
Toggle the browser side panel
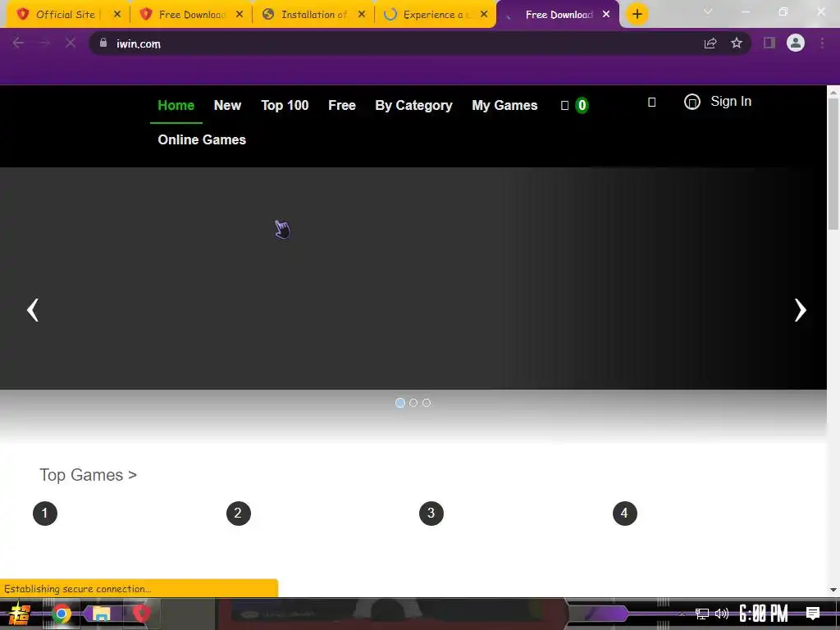769,43
